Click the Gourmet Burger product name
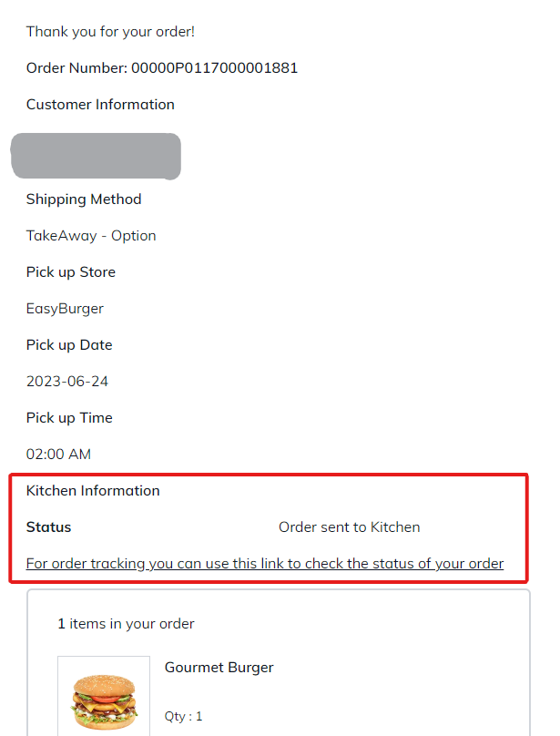 pos(219,668)
